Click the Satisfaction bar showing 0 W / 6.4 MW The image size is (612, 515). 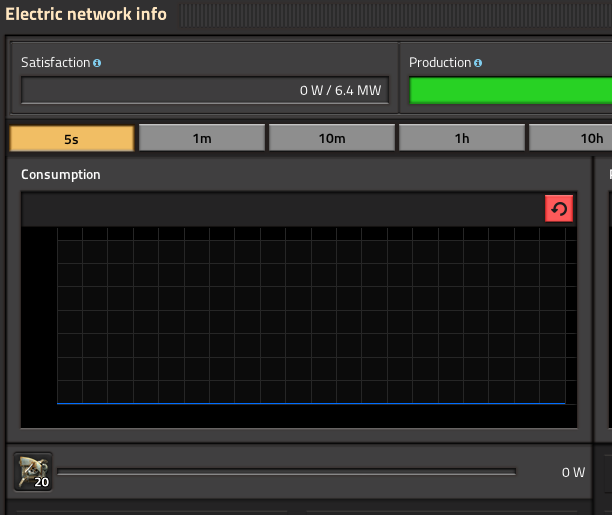[205, 90]
